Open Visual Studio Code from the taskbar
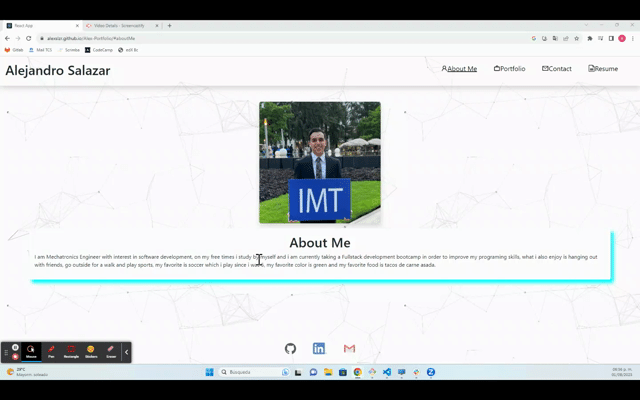This screenshot has height=400, width=640. [387, 372]
